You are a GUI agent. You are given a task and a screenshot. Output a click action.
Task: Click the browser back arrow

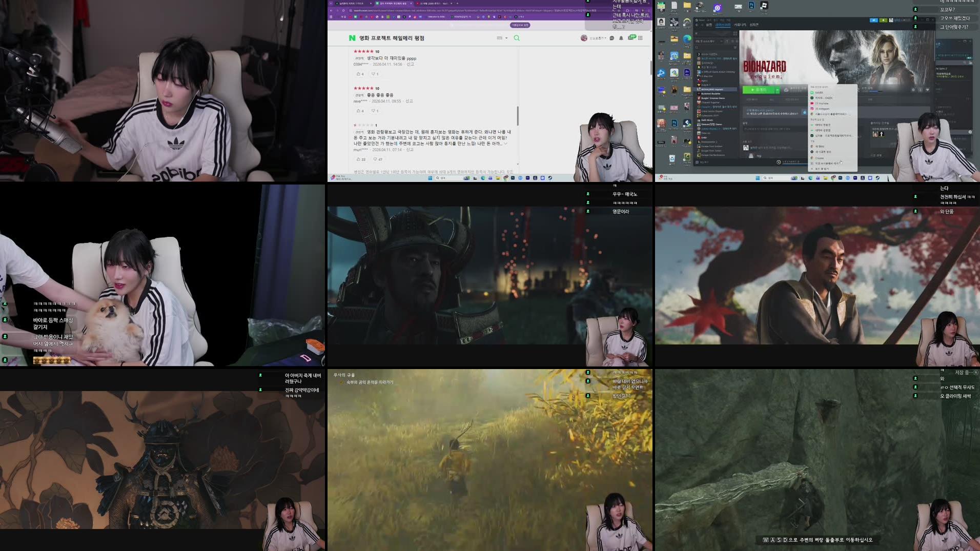[x=331, y=10]
